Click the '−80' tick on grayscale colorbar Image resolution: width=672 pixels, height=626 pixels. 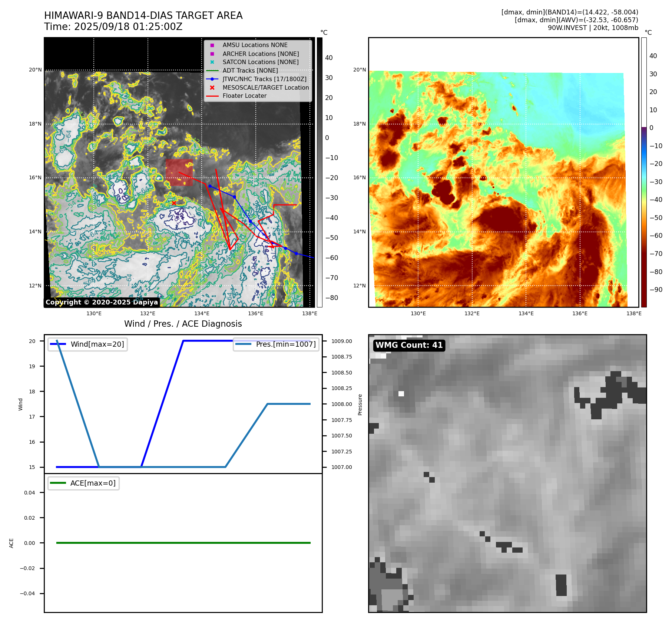(x=332, y=298)
